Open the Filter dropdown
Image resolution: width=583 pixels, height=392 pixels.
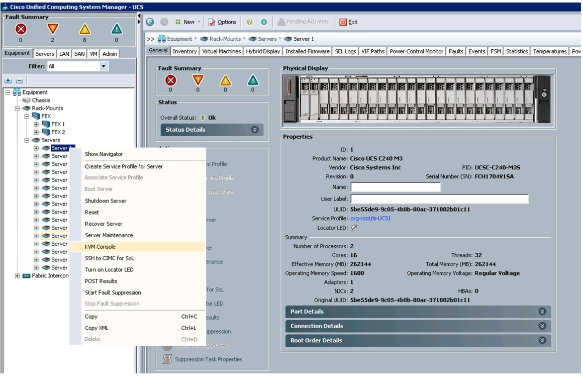click(104, 66)
